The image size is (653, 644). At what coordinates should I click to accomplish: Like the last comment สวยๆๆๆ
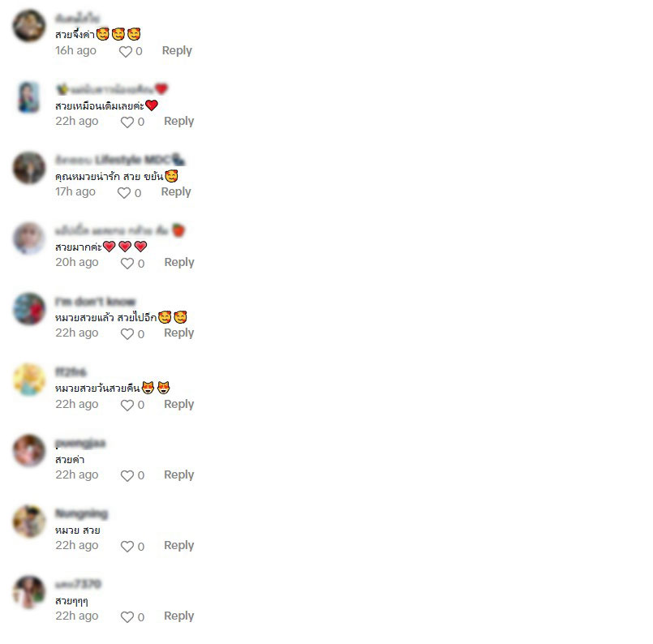pyautogui.click(x=127, y=617)
